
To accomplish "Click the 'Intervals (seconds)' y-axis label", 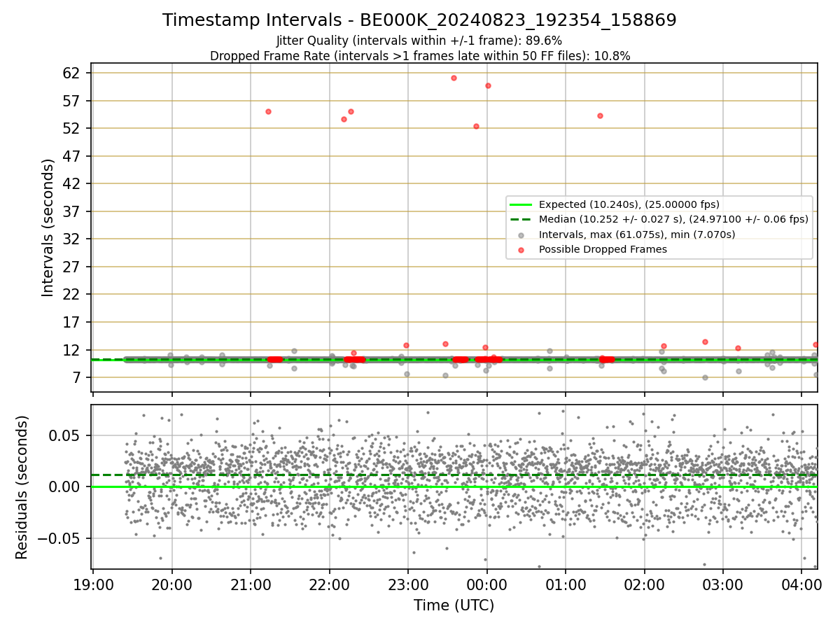I will 48,227.
